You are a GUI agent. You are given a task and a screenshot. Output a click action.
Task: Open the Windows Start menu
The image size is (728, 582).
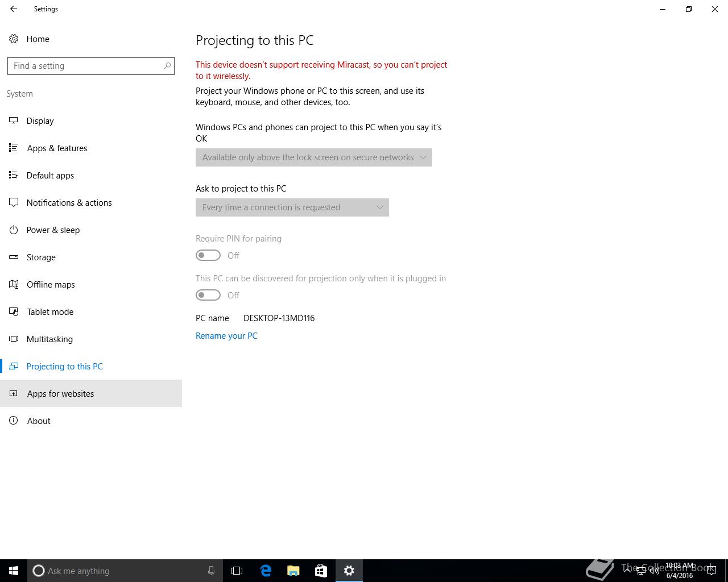tap(14, 571)
